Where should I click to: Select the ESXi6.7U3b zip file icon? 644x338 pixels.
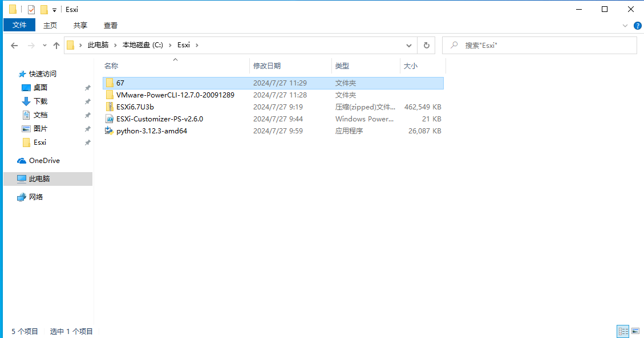tap(110, 107)
